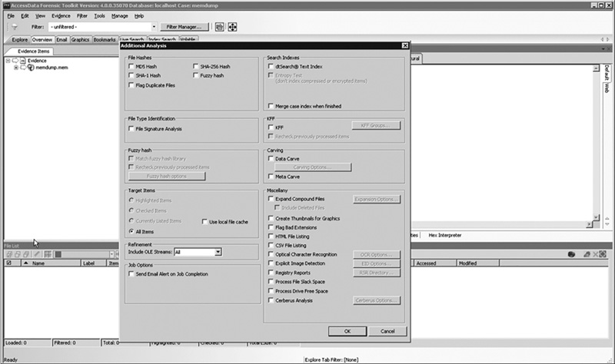This screenshot has width=615, height=364.
Task: Click the grid columns icon in File List toolbar
Action: tap(48, 254)
